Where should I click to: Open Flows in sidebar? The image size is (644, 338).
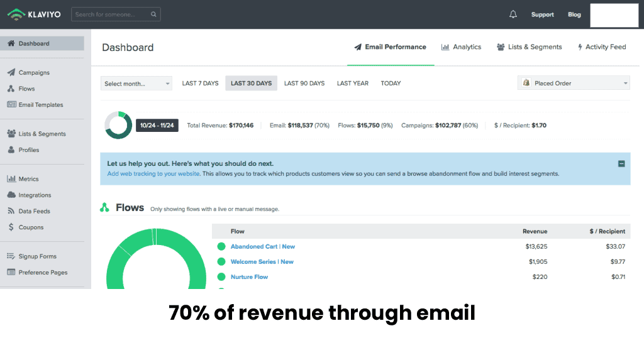click(26, 89)
